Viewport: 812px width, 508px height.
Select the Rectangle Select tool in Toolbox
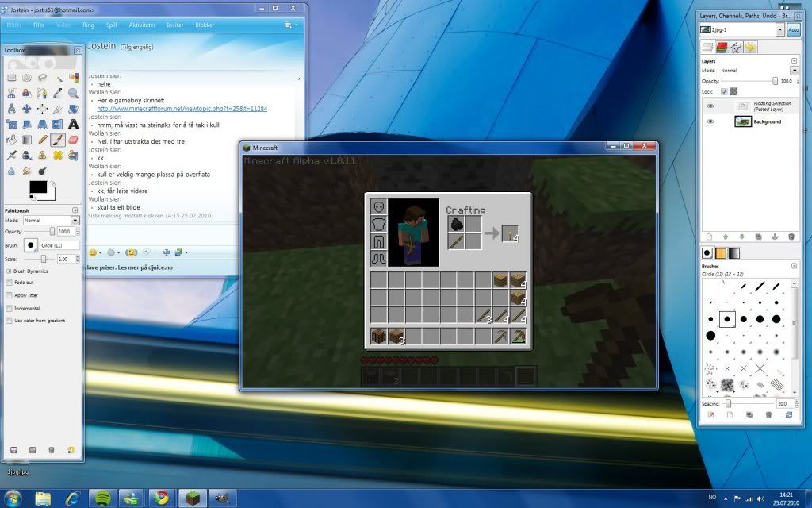coord(11,78)
